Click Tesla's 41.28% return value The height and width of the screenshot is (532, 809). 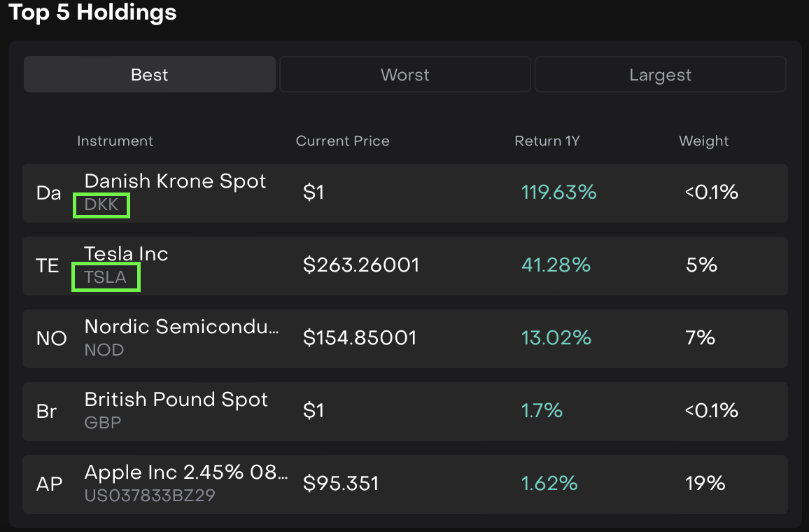point(556,265)
